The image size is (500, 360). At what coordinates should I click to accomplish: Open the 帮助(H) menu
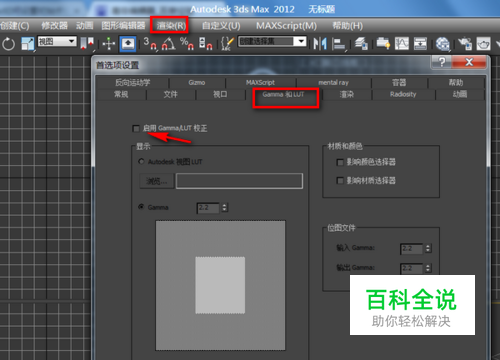point(348,26)
